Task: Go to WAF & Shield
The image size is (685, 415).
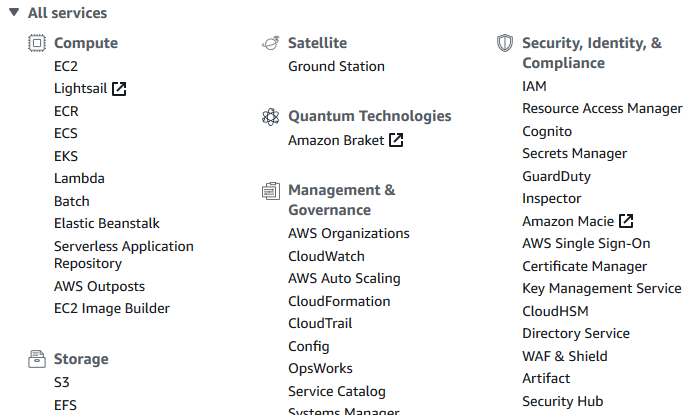Action: [x=565, y=356]
